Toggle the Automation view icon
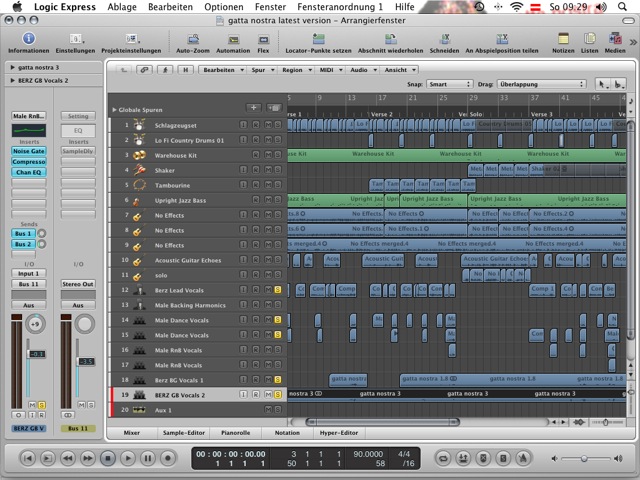The image size is (640, 480). point(233,40)
